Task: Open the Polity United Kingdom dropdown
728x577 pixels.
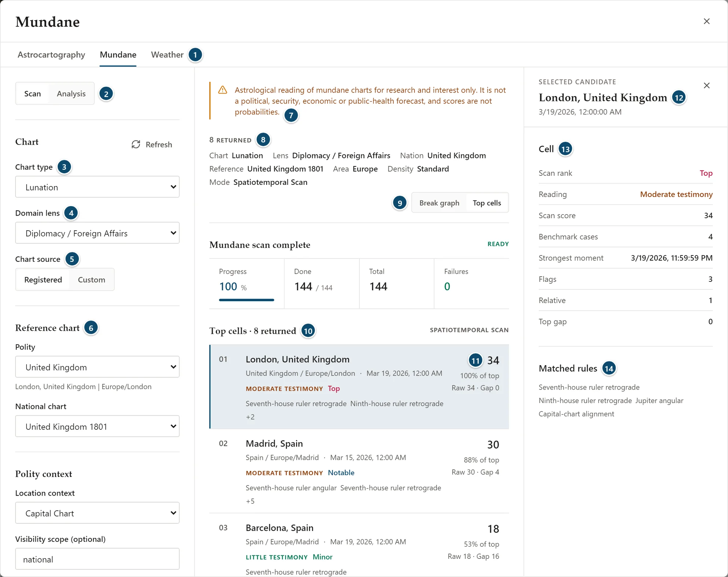Action: pos(97,367)
